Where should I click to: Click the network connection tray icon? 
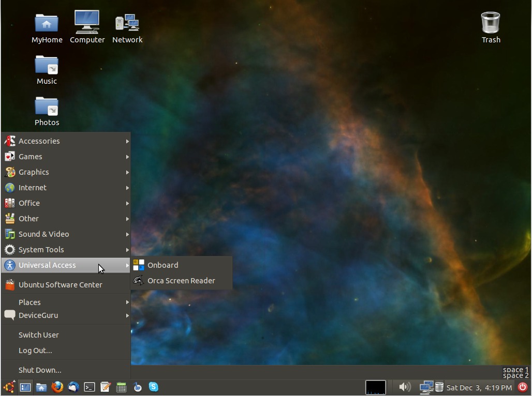(x=426, y=387)
